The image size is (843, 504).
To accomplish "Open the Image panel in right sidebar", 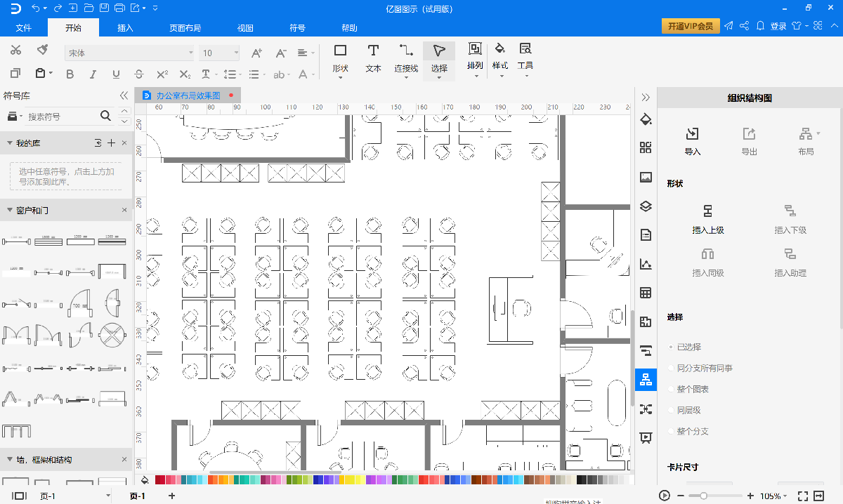I will (x=646, y=177).
